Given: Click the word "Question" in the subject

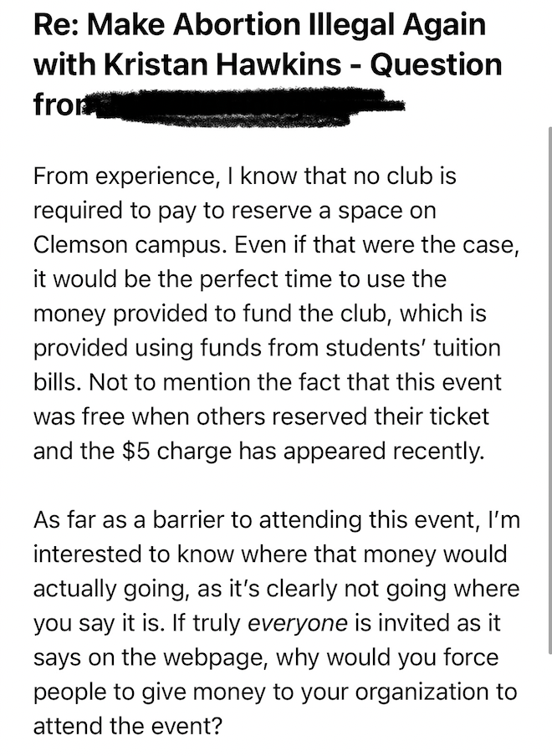Looking at the screenshot, I should point(436,64).
